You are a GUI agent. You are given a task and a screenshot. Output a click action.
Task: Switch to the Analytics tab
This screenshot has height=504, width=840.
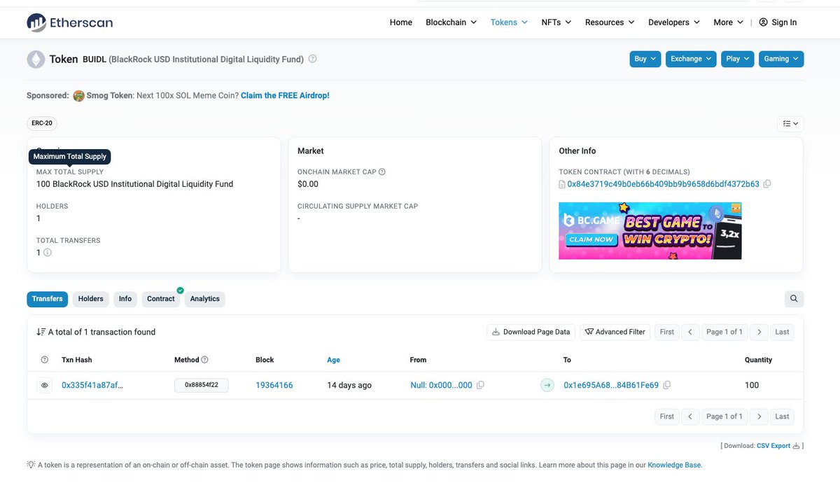[x=205, y=299]
